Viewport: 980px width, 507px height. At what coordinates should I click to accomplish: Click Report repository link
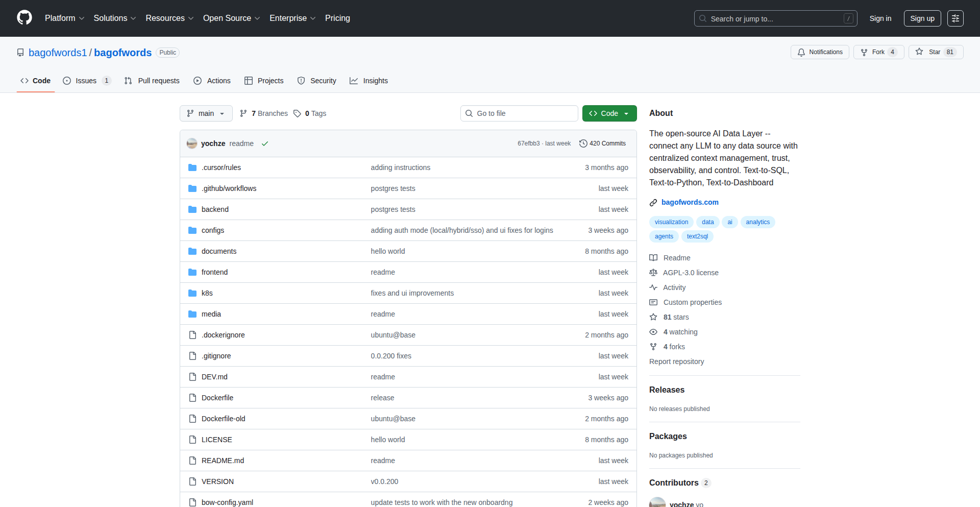coord(676,361)
